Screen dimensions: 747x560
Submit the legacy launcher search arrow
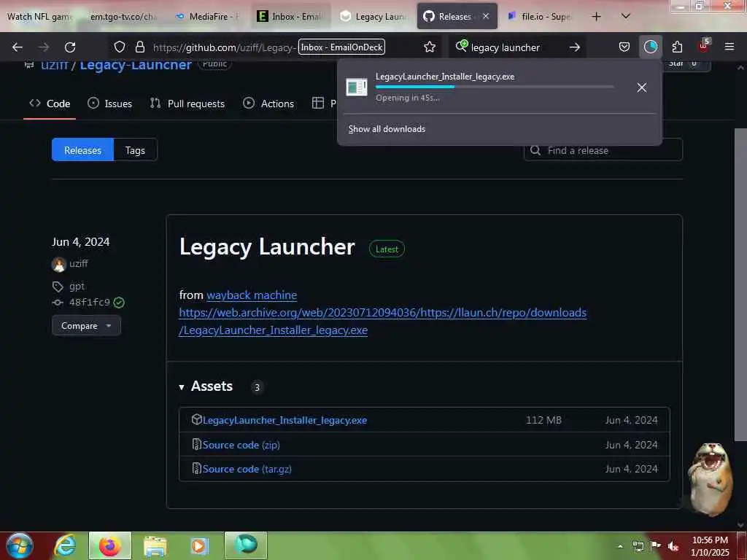pyautogui.click(x=575, y=47)
